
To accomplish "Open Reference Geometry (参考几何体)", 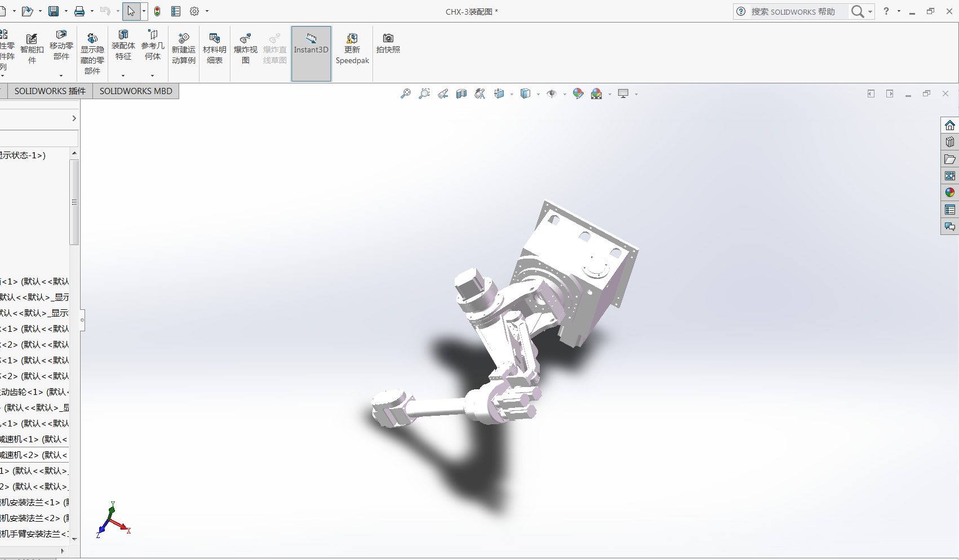I will point(153,45).
